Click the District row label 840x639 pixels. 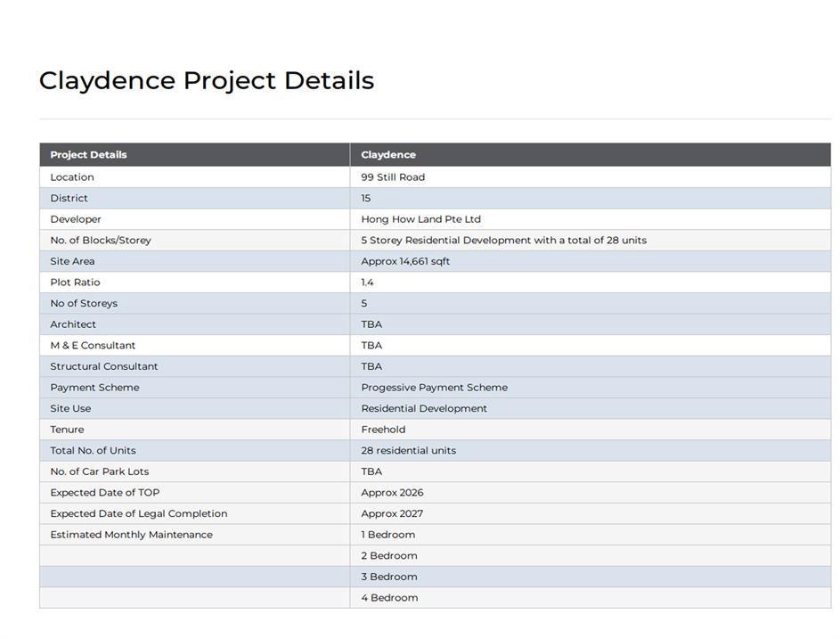pyautogui.click(x=69, y=198)
